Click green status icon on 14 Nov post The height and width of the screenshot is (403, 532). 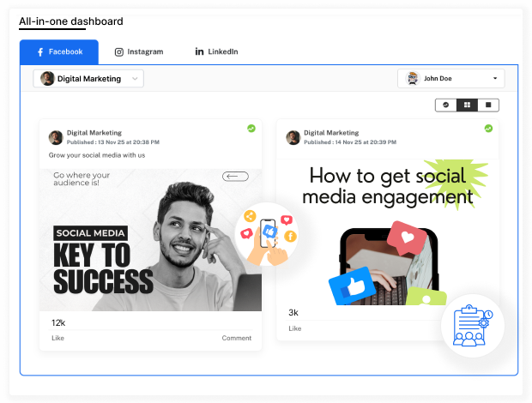click(x=488, y=129)
